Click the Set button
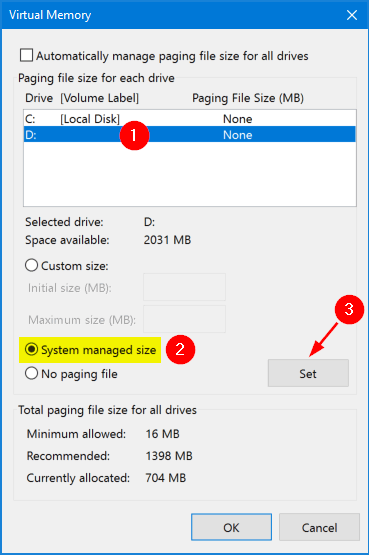369x555 pixels. click(x=308, y=373)
